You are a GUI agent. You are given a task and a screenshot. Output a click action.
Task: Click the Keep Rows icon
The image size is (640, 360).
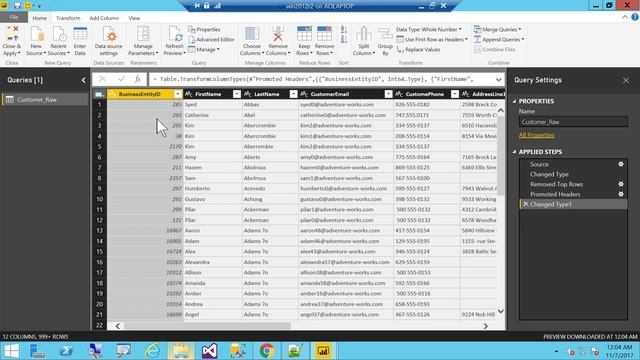[304, 34]
